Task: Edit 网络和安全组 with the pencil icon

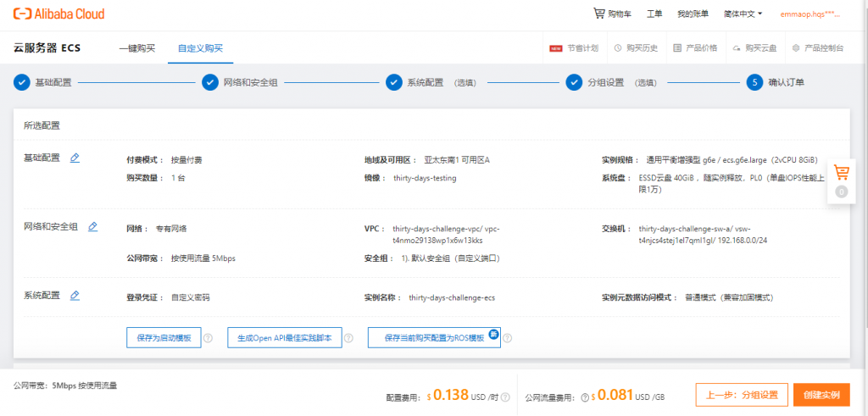Action: [x=93, y=226]
